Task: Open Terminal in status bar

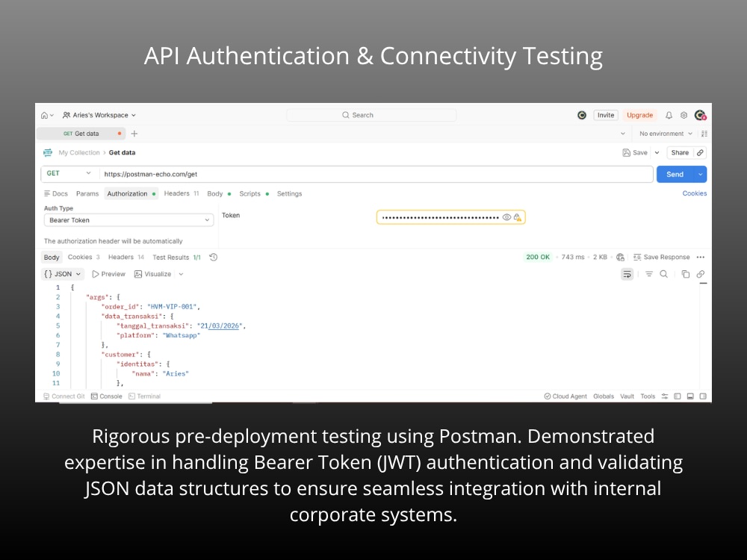Action: point(145,396)
